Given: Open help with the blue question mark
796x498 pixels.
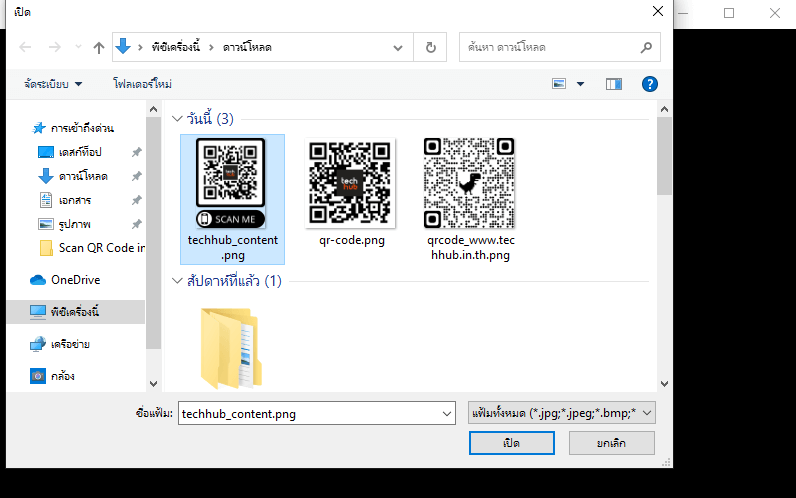Looking at the screenshot, I should point(650,84).
